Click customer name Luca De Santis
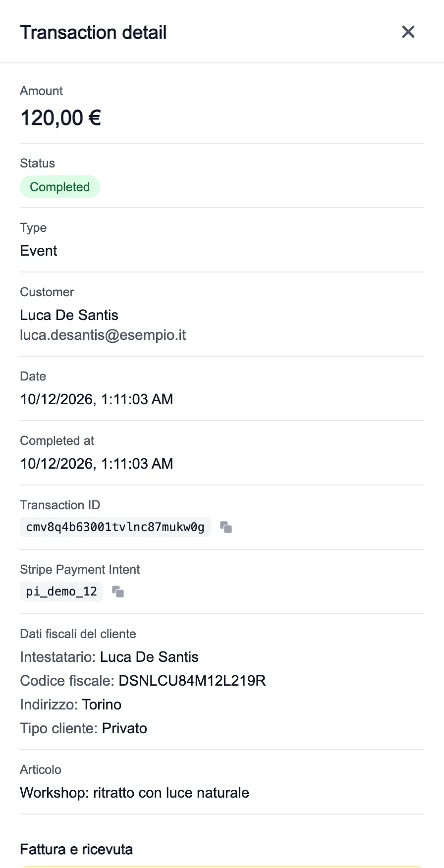Image resolution: width=444 pixels, height=868 pixels. [x=69, y=315]
